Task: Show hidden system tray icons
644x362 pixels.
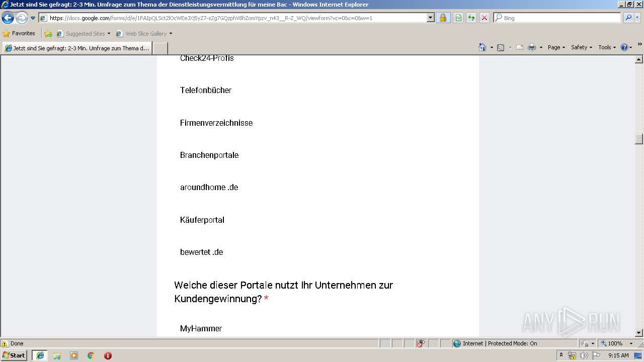Action: click(x=561, y=355)
